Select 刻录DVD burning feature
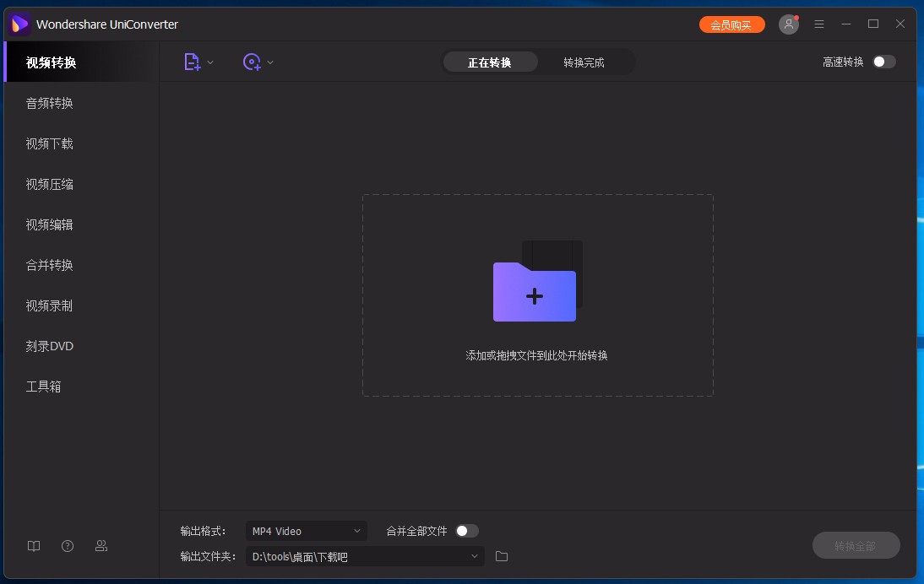Image resolution: width=924 pixels, height=584 pixels. coord(48,346)
